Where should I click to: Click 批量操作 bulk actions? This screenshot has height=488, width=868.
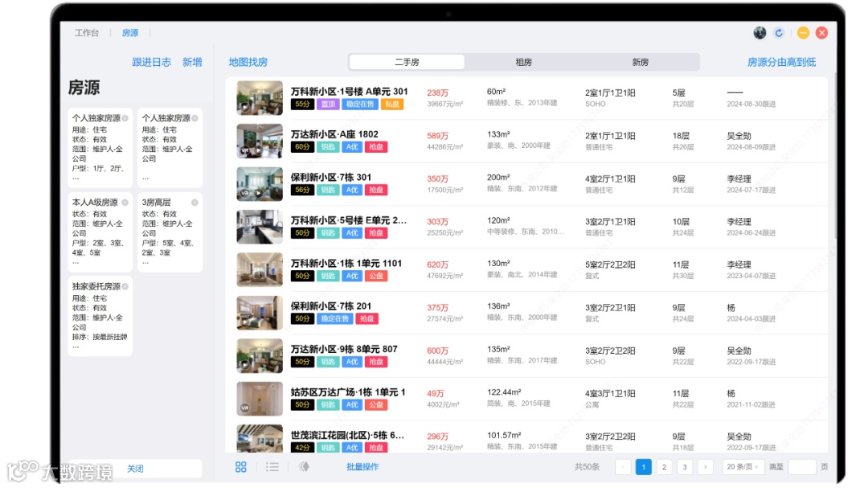click(362, 467)
